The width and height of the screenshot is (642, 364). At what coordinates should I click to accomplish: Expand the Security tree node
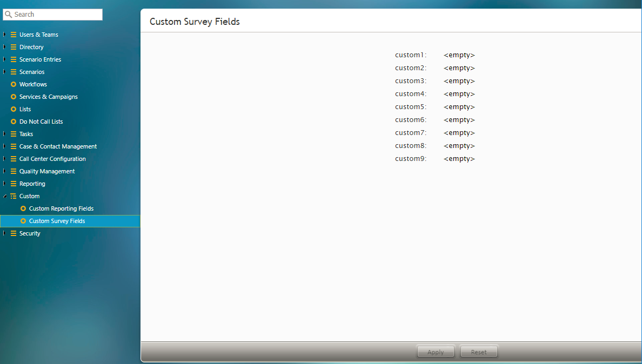pyautogui.click(x=4, y=233)
